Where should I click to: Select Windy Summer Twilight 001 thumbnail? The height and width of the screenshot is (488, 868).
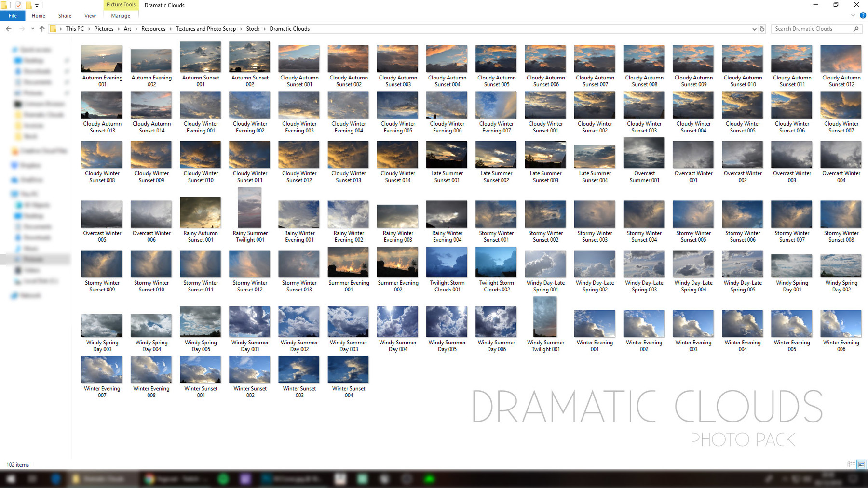545,317
